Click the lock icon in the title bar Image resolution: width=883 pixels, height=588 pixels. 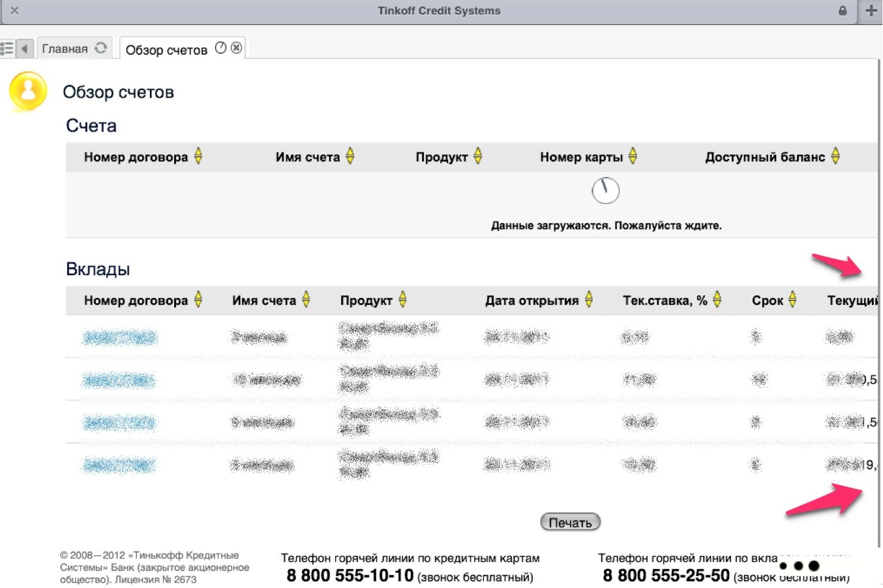tap(843, 11)
